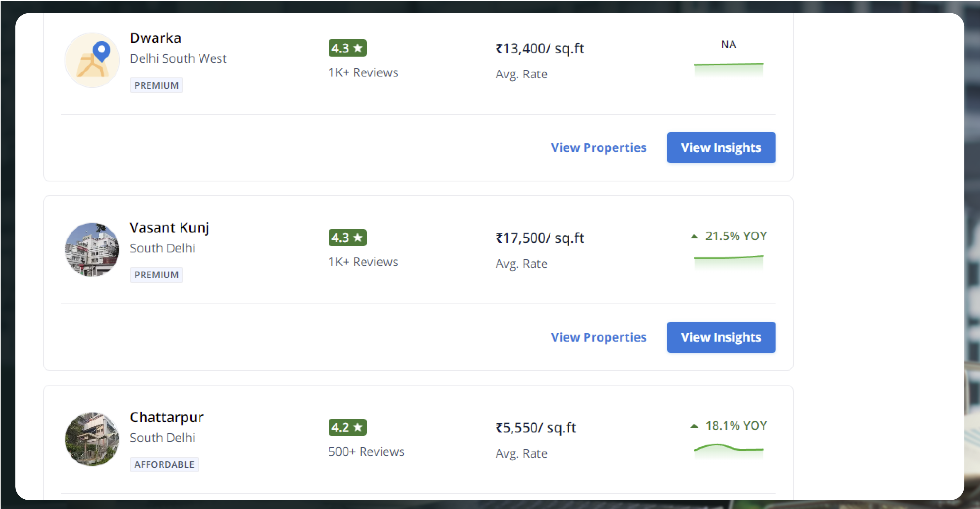Click the 4.3 star rating for Dwarka
980x509 pixels.
(x=347, y=48)
